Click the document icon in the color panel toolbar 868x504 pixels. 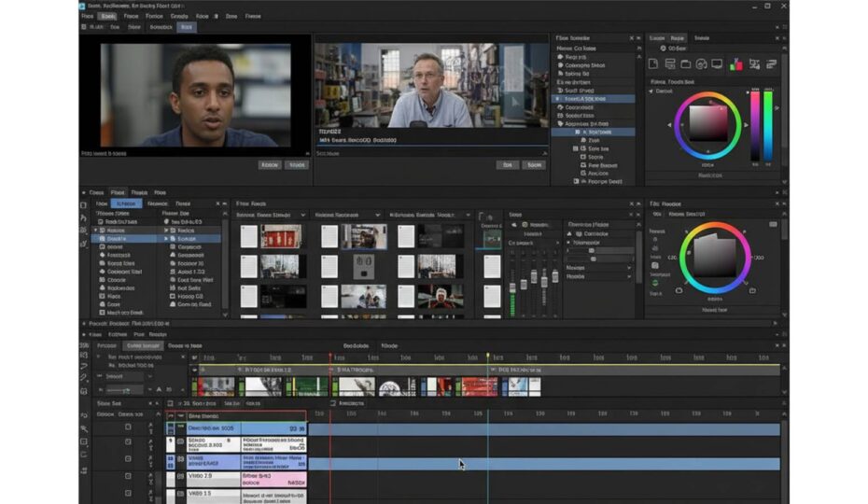(655, 64)
